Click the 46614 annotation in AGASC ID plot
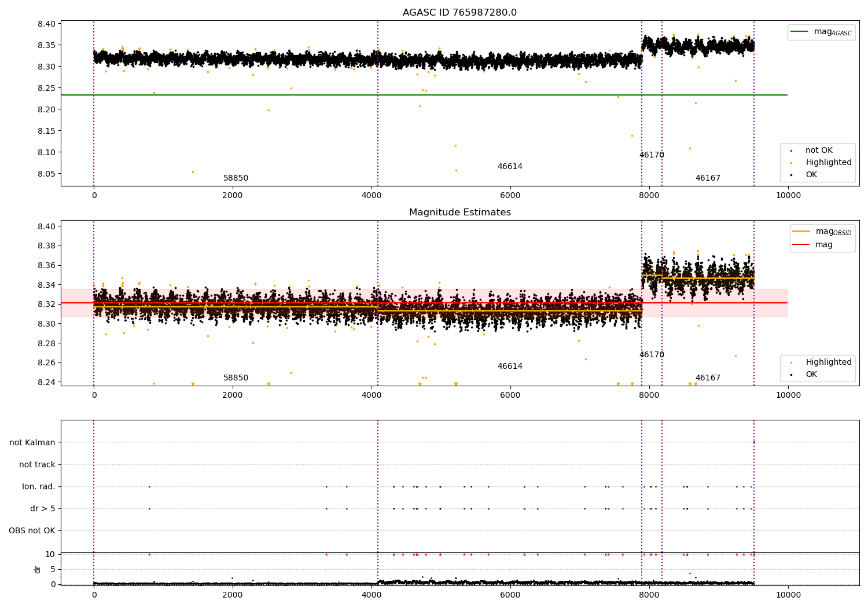Image resolution: width=868 pixels, height=608 pixels. 510,167
